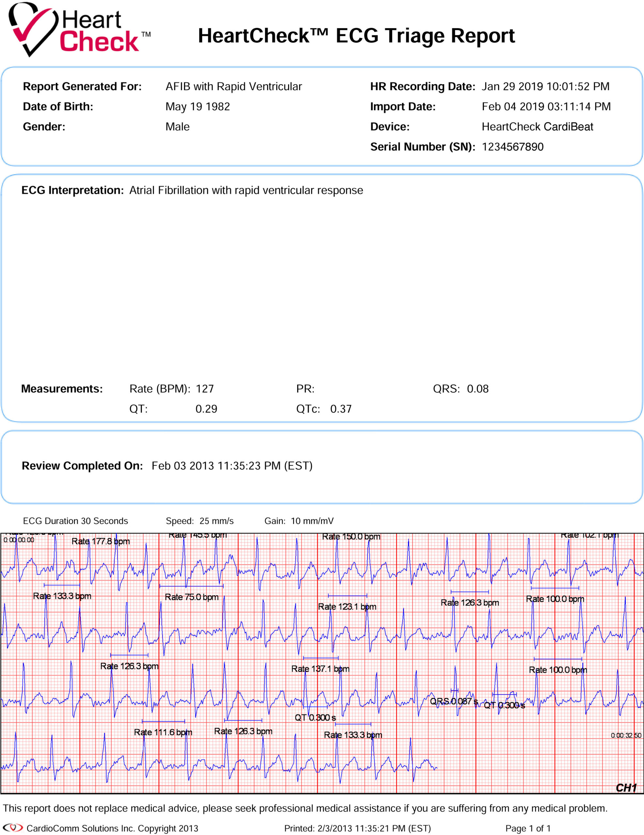Viewport: 644px width, 835px height.
Task: Select the QT value 0.29
Action: click(x=206, y=409)
